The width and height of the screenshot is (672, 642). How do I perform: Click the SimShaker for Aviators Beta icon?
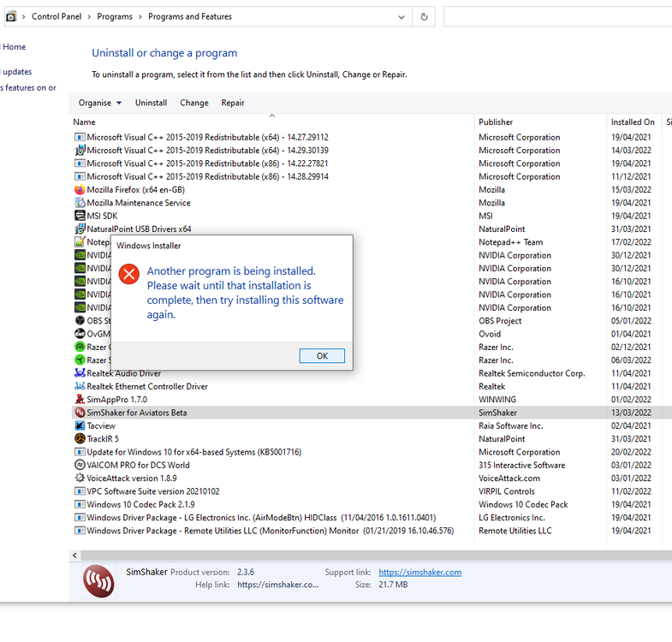tap(80, 413)
